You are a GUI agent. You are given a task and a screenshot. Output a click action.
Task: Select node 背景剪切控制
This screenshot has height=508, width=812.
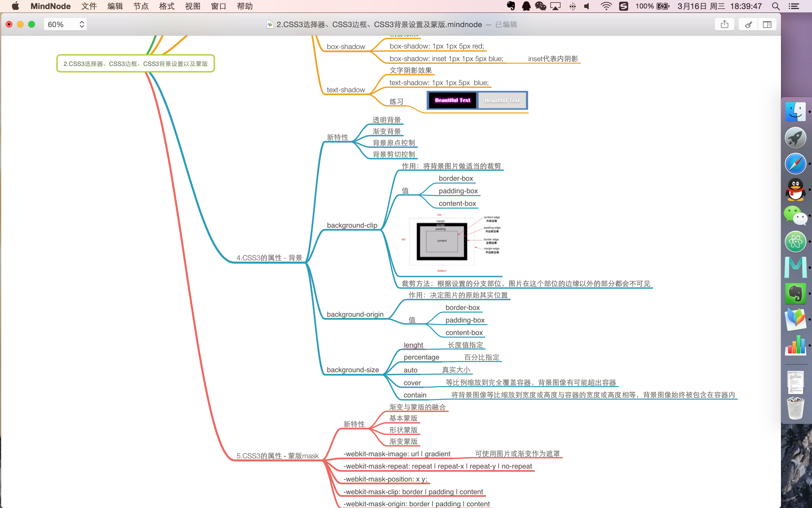click(394, 154)
